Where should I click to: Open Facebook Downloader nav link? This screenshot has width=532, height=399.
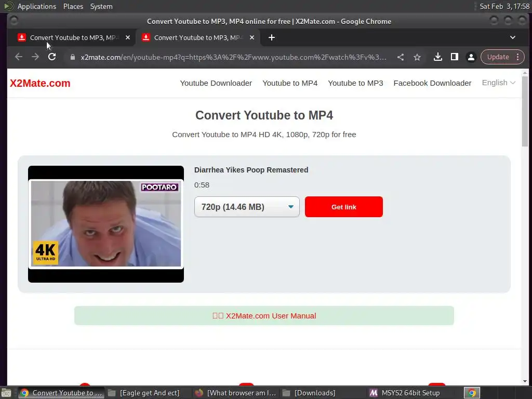coord(432,83)
